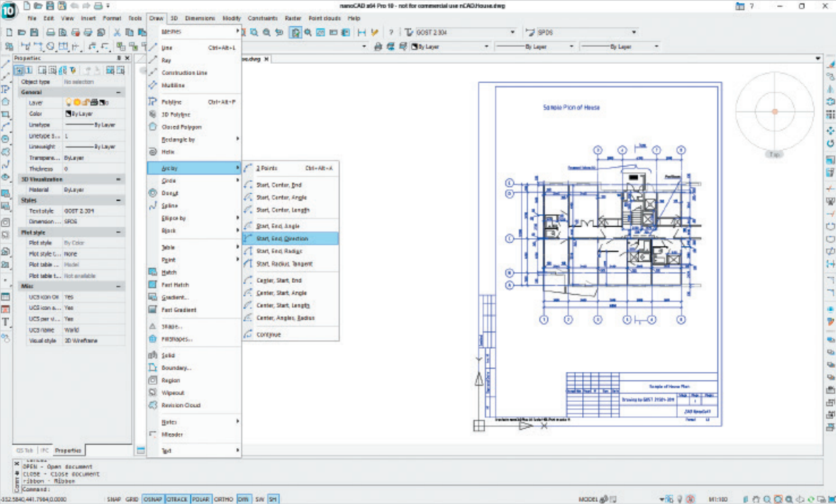The image size is (836, 504).
Task: Click the Hatch icon in Draw menu
Action: [152, 272]
